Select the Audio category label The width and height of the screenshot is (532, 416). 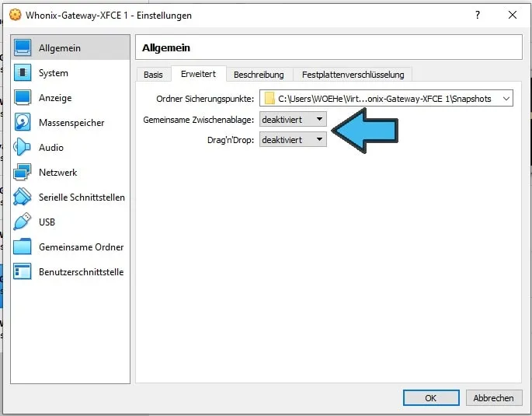click(51, 148)
